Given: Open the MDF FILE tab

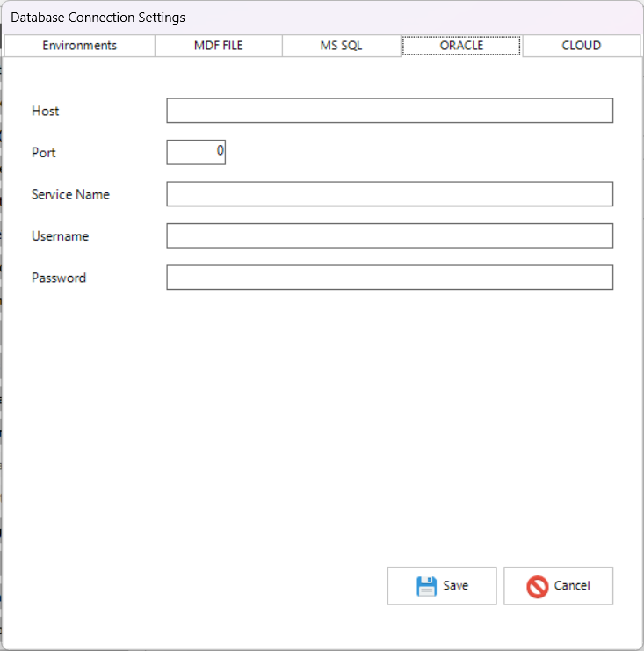Looking at the screenshot, I should [218, 46].
